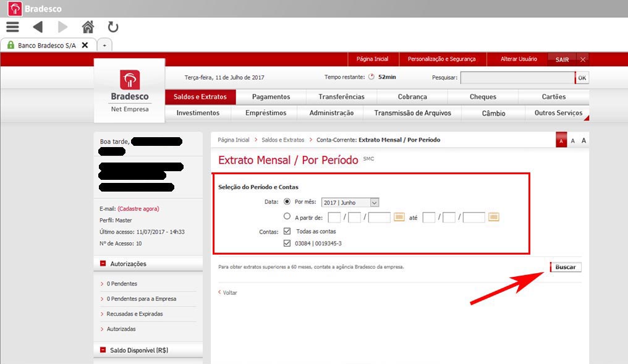Click the 'Cadastre agora' email link
The height and width of the screenshot is (364, 628).
pos(138,209)
